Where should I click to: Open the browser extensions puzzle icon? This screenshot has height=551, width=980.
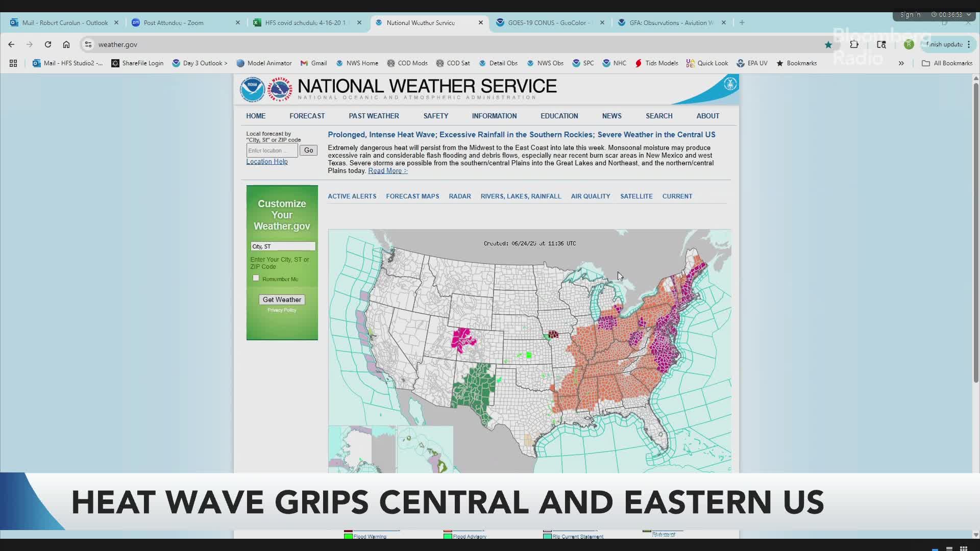pyautogui.click(x=854, y=44)
